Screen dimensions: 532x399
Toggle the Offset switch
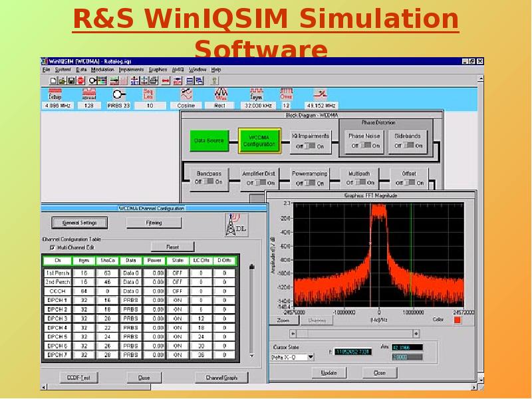tap(410, 183)
